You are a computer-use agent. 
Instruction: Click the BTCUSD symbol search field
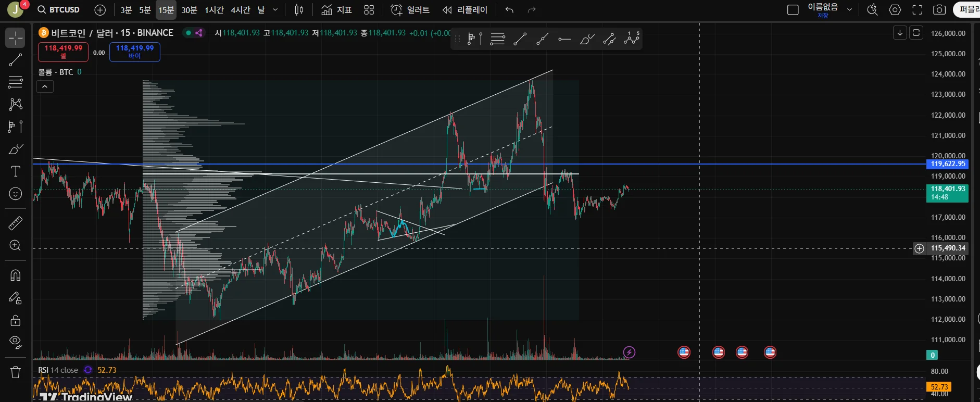(59, 10)
